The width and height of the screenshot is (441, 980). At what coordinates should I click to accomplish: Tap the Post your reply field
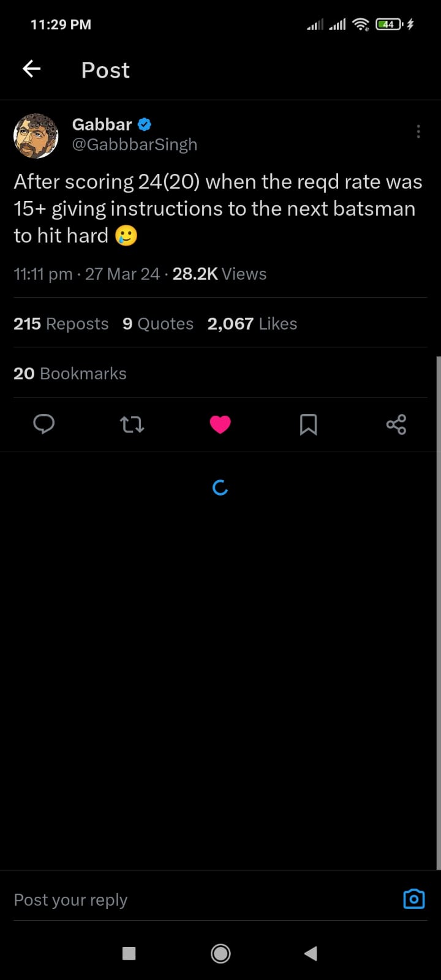click(184, 900)
